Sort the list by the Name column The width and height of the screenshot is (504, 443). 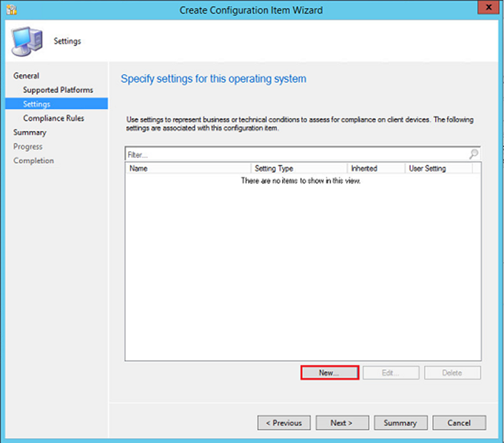pos(188,168)
